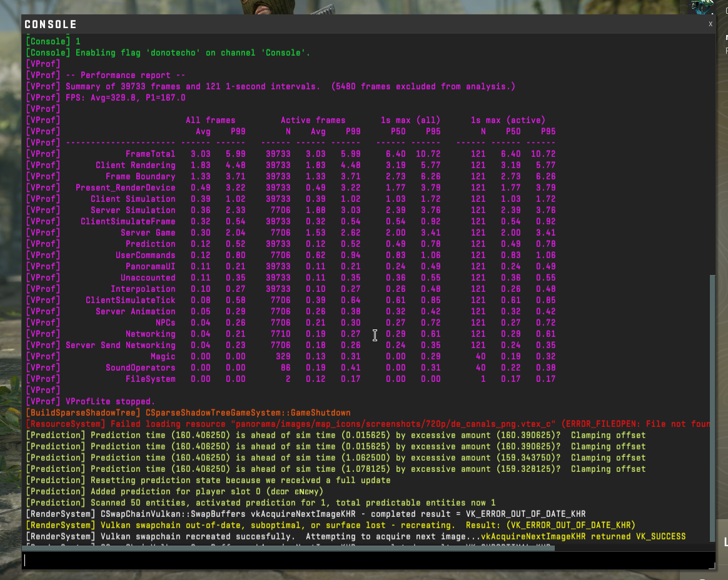The width and height of the screenshot is (728, 580).
Task: Select the Present_RenderDevice row label
Action: pyautogui.click(x=125, y=188)
